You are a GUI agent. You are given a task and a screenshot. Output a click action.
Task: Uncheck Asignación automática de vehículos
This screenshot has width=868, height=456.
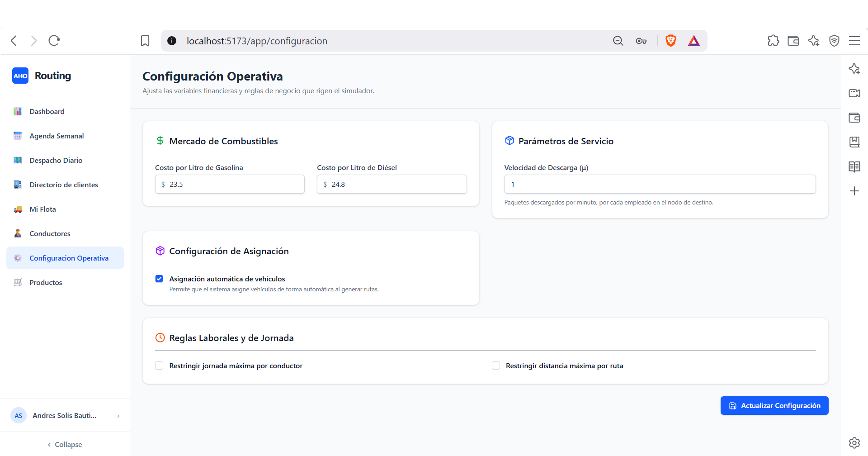pos(159,279)
